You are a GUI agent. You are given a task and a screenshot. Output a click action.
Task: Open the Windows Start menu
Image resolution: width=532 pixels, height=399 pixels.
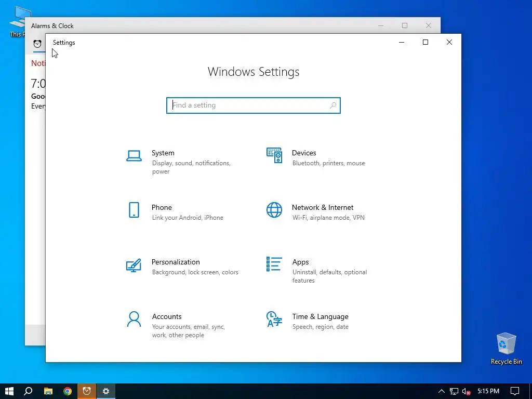[9, 391]
